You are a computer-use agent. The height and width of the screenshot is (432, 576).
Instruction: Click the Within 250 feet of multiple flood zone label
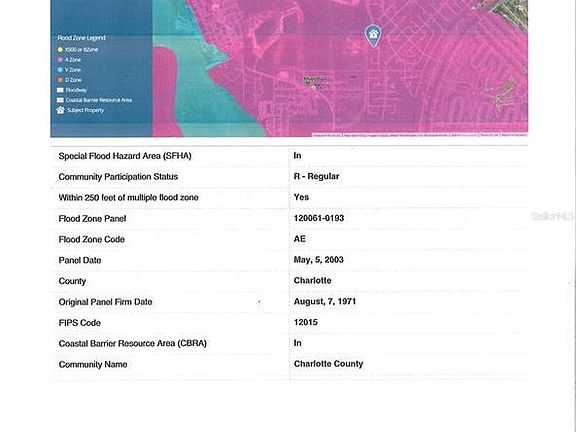(x=129, y=198)
